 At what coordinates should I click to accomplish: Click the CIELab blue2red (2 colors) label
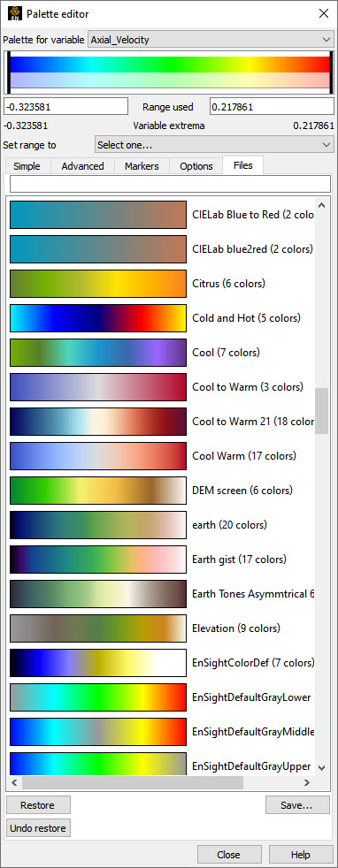click(x=252, y=249)
